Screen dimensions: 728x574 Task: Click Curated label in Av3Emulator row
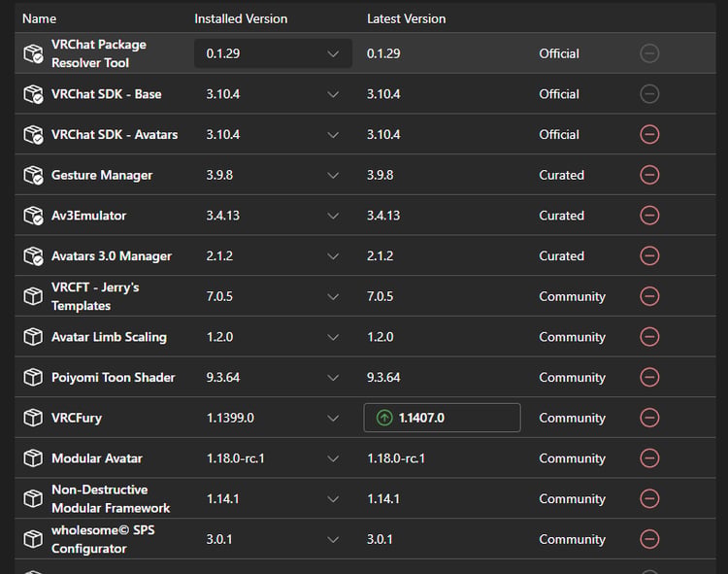(561, 216)
